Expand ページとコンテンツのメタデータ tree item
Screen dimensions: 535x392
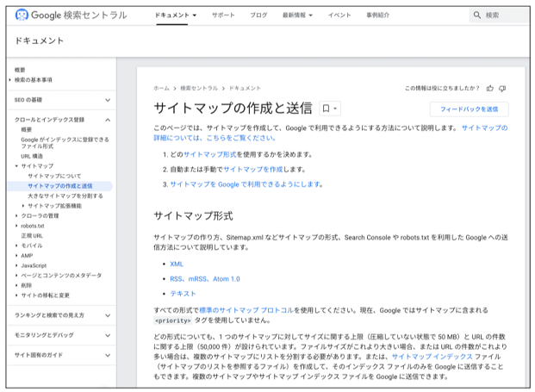[16, 276]
